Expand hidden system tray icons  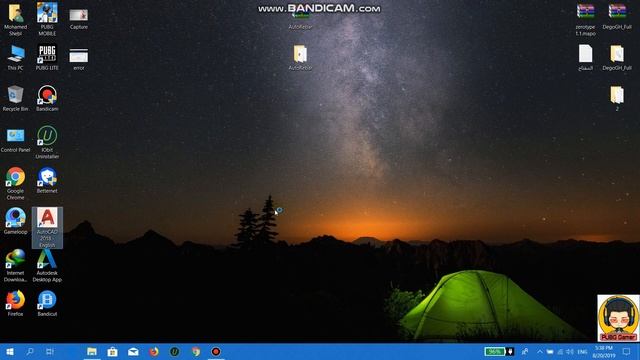tap(540, 351)
